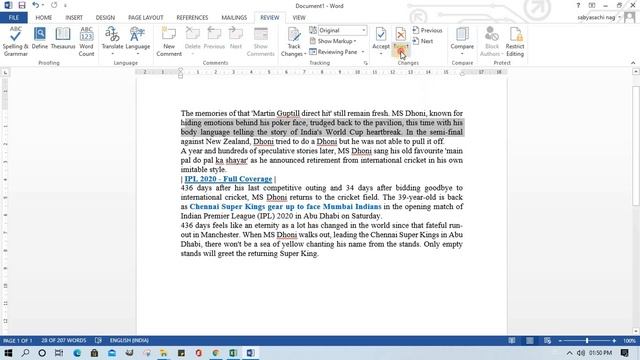Undo the last action
The height and width of the screenshot is (360, 640).
coord(36,5)
